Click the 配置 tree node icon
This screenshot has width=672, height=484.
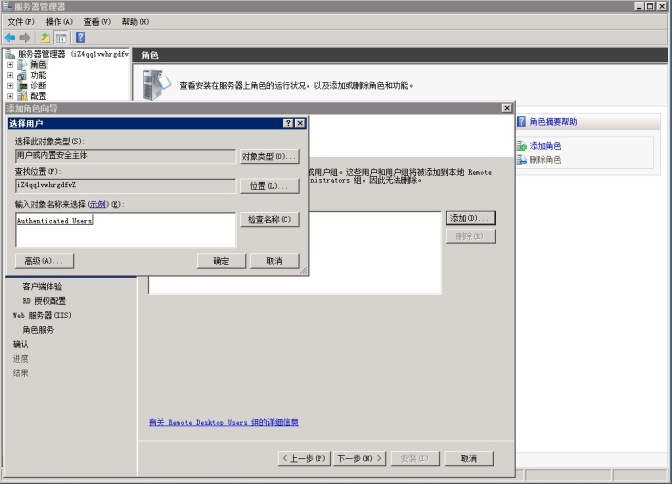22,96
